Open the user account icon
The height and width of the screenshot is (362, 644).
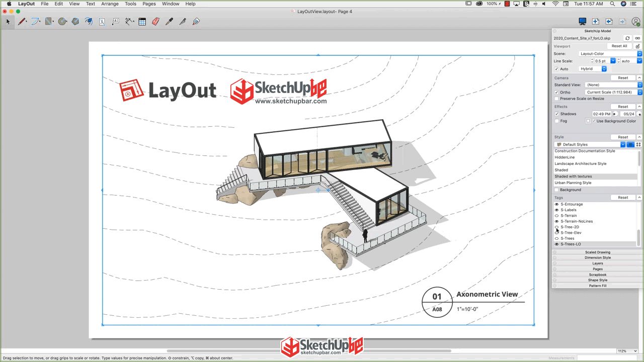636,22
